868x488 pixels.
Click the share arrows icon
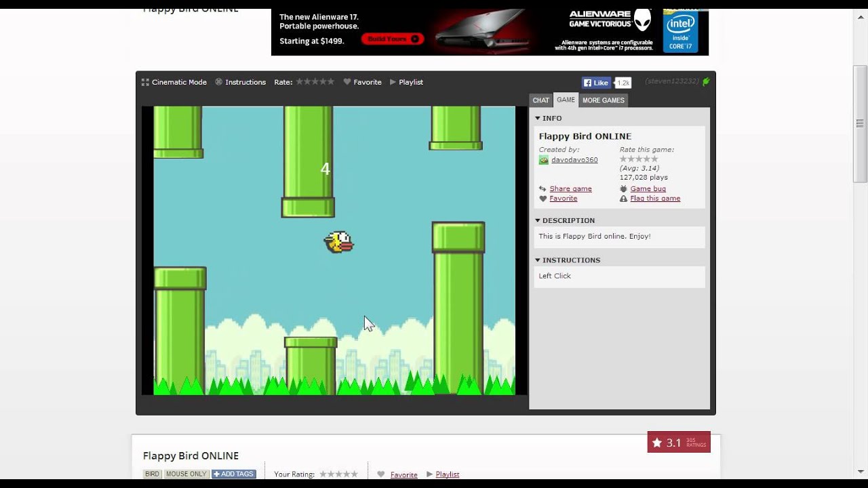pos(542,189)
